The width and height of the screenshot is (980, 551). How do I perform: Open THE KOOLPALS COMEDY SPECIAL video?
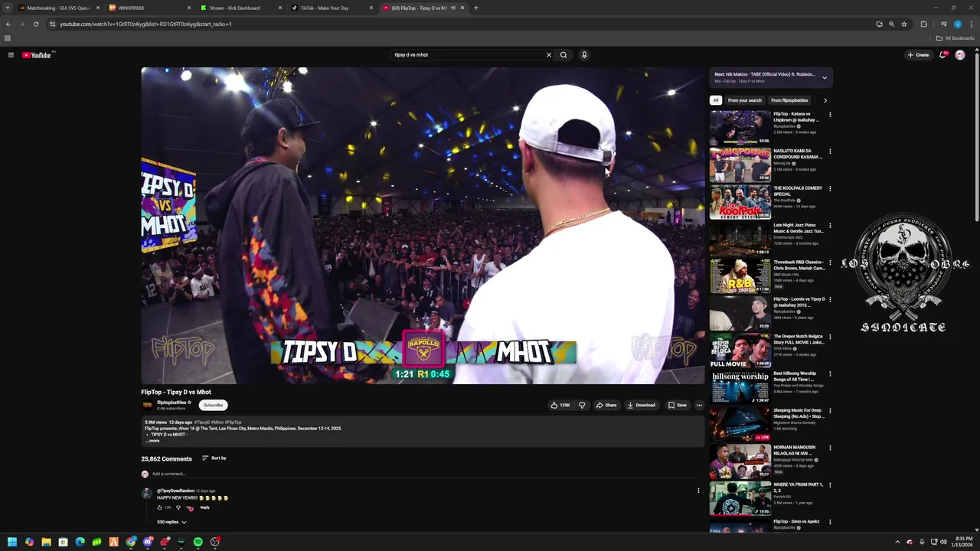pyautogui.click(x=740, y=202)
